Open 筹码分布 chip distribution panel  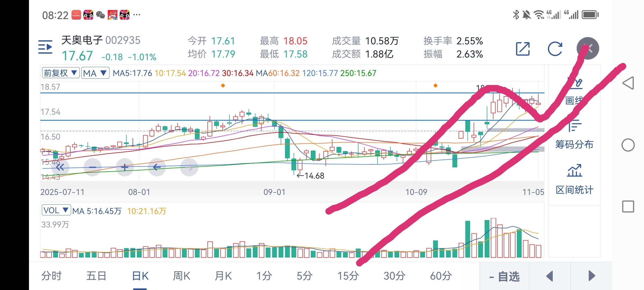pyautogui.click(x=574, y=136)
